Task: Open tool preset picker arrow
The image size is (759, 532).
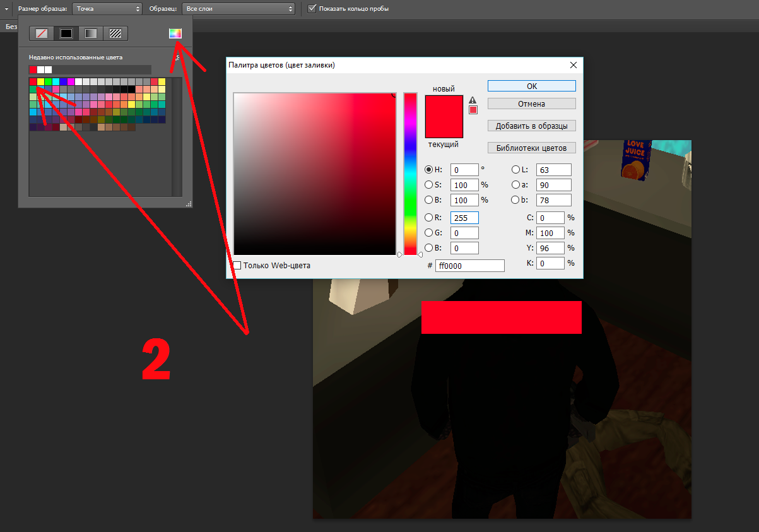Action: coord(6,9)
